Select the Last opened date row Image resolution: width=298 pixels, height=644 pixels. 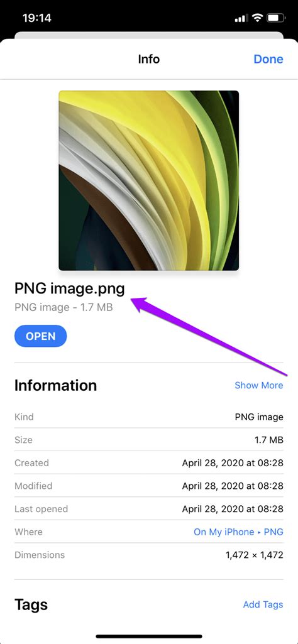pos(149,509)
